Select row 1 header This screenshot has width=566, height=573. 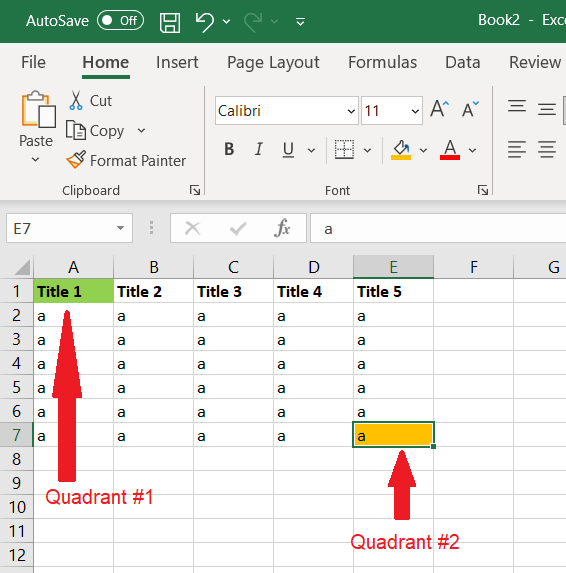[16, 291]
